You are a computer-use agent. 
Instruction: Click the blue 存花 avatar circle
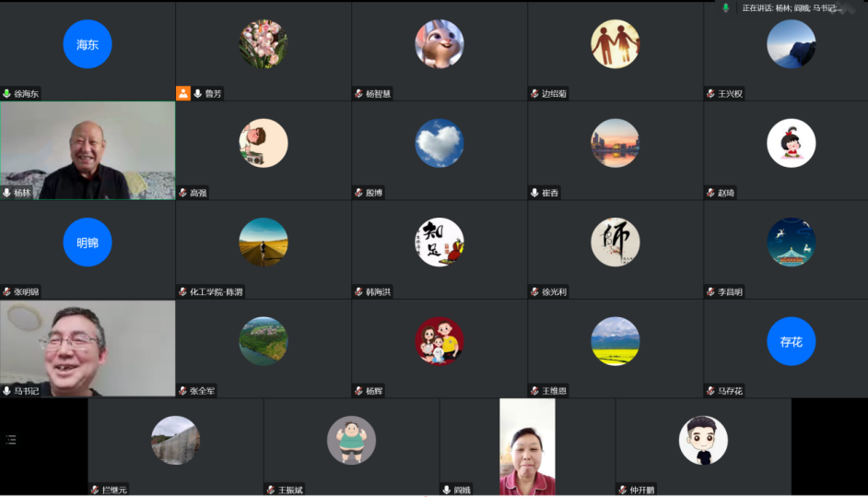(791, 341)
